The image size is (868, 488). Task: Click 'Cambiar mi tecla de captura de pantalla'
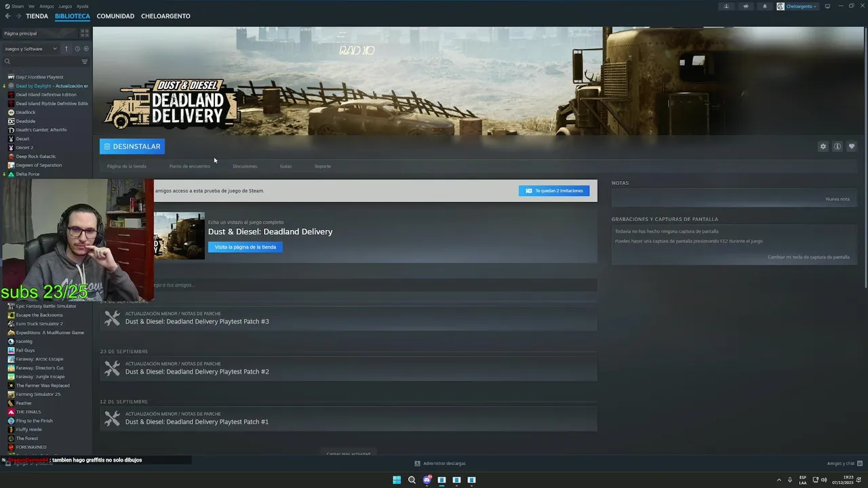(x=808, y=258)
